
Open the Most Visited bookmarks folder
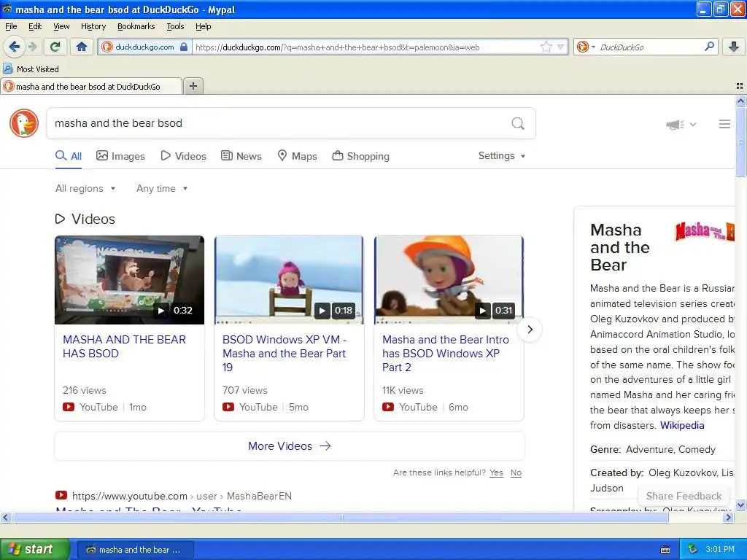[31, 69]
